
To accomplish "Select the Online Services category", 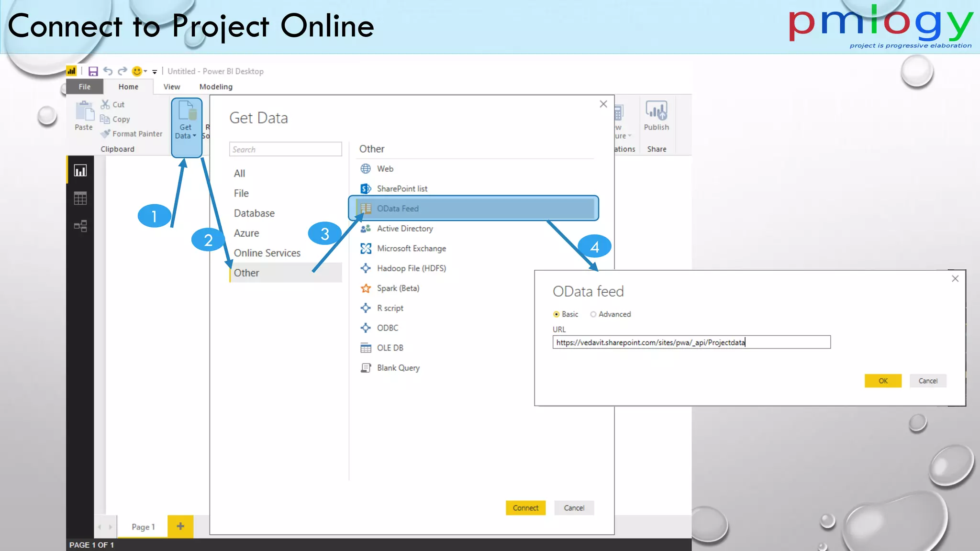I will click(267, 253).
